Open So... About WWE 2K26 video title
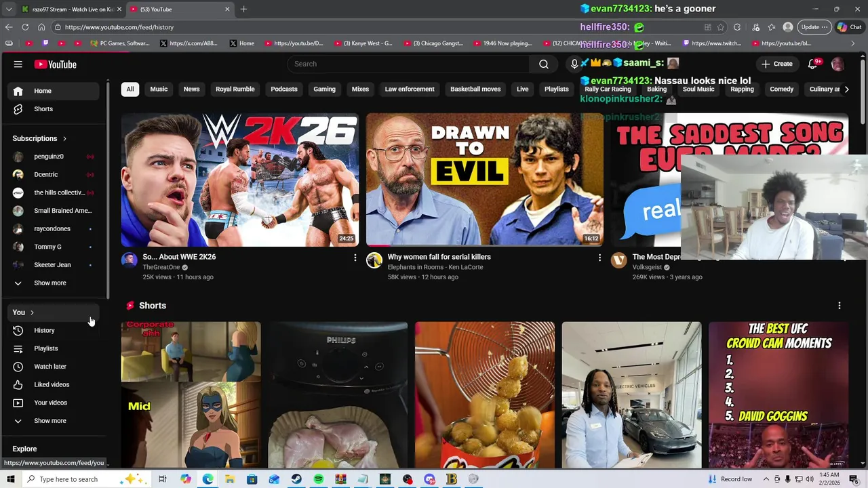 coord(179,257)
